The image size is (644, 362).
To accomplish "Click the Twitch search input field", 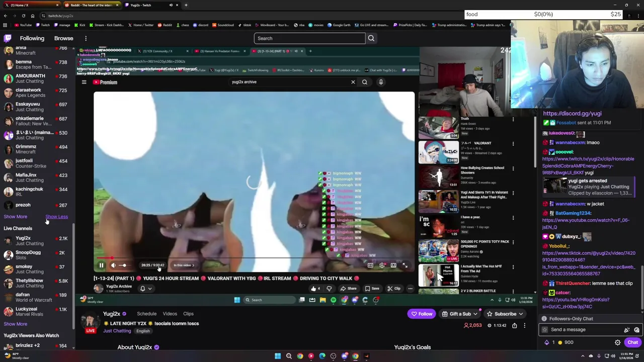I will [309, 38].
